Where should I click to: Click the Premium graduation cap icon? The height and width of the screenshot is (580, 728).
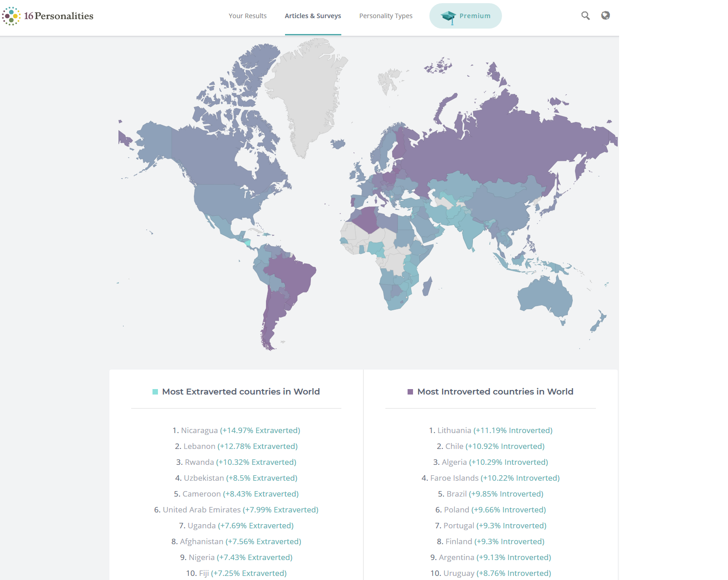(448, 17)
